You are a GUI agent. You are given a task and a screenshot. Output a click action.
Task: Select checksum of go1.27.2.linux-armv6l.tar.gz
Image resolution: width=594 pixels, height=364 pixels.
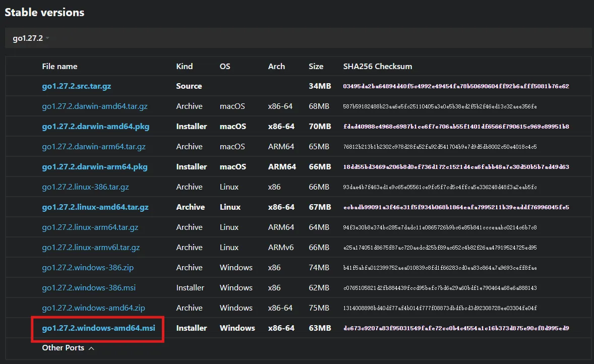pyautogui.click(x=440, y=248)
